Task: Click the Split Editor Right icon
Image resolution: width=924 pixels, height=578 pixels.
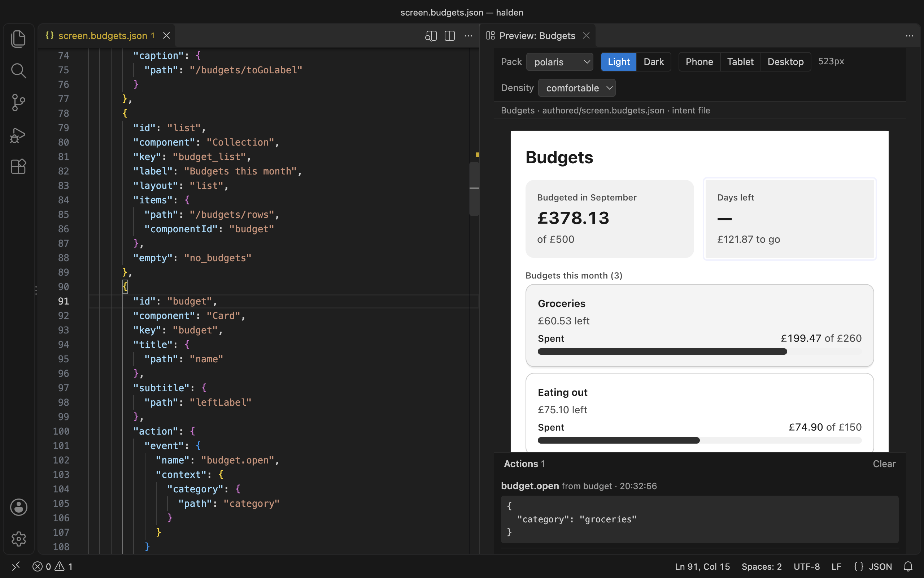Action: [x=450, y=35]
